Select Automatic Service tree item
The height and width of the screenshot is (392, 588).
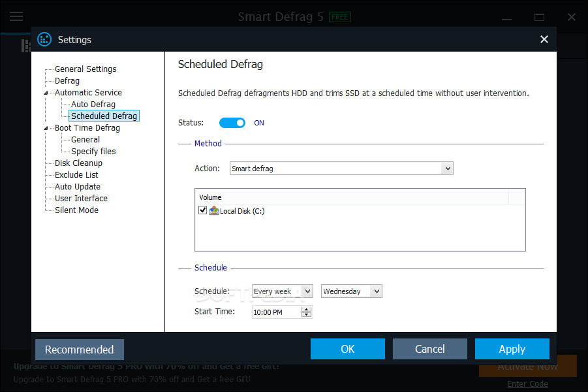[88, 92]
